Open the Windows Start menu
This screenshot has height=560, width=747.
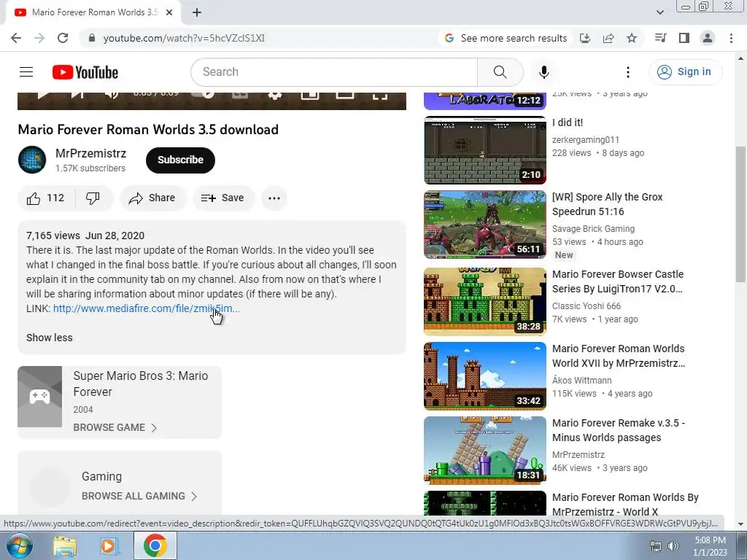point(18,545)
